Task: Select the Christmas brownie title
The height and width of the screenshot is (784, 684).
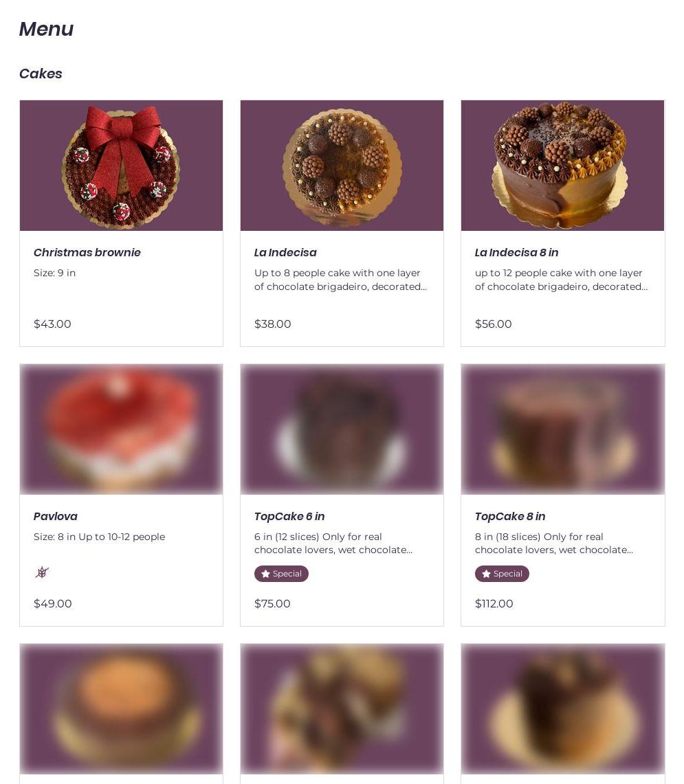Action: (x=87, y=252)
